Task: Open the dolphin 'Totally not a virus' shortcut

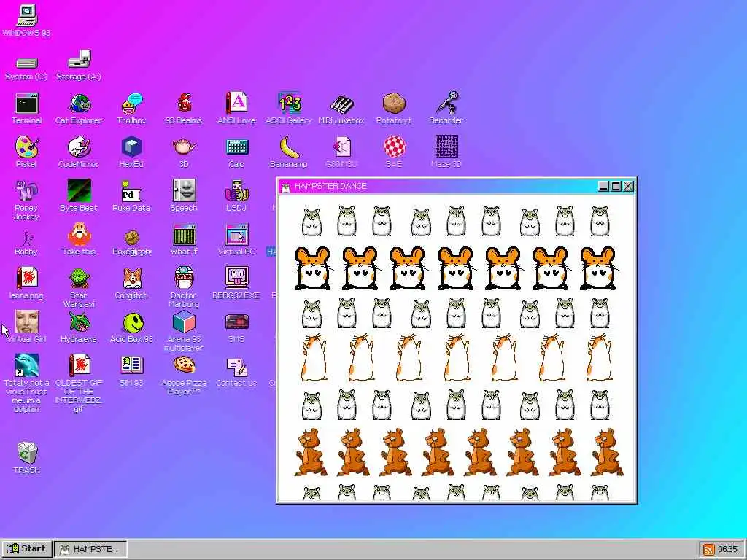Action: [27, 366]
